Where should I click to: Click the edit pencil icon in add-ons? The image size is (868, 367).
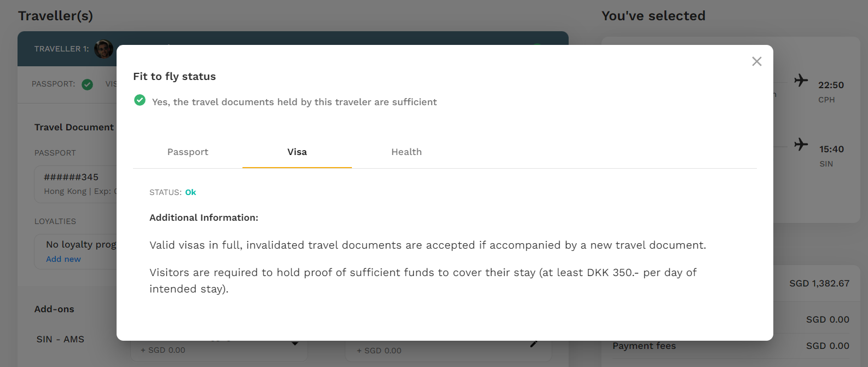pyautogui.click(x=534, y=343)
